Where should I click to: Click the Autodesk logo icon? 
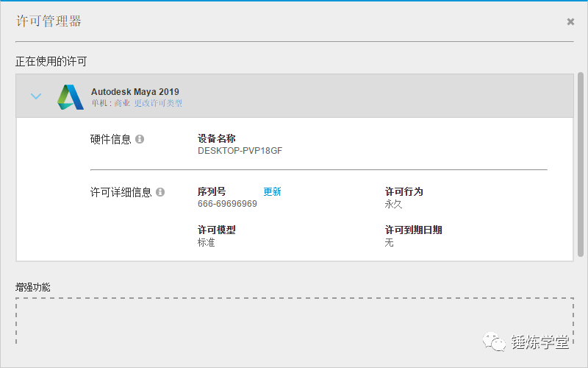point(71,97)
